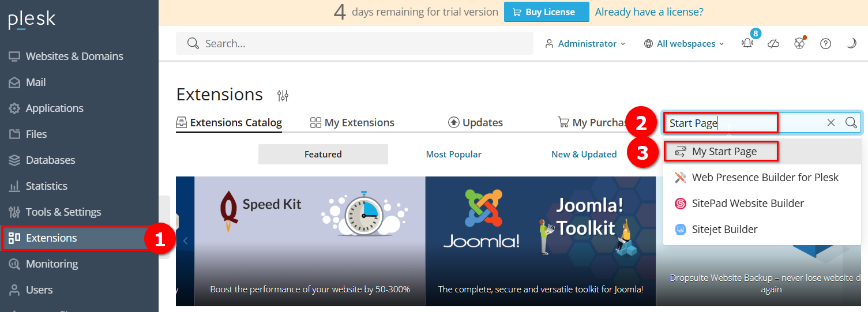Click Web Presence Builder result icon
The width and height of the screenshot is (868, 312).
[681, 177]
